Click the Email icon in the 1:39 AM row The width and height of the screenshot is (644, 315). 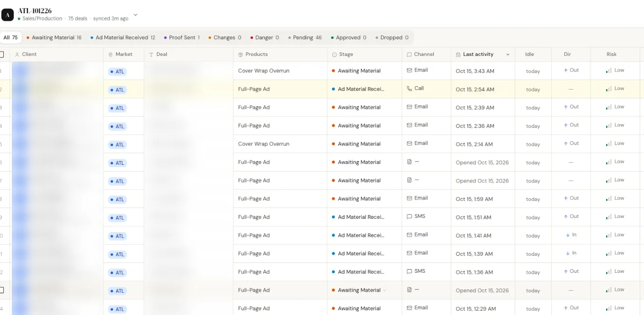pyautogui.click(x=409, y=253)
